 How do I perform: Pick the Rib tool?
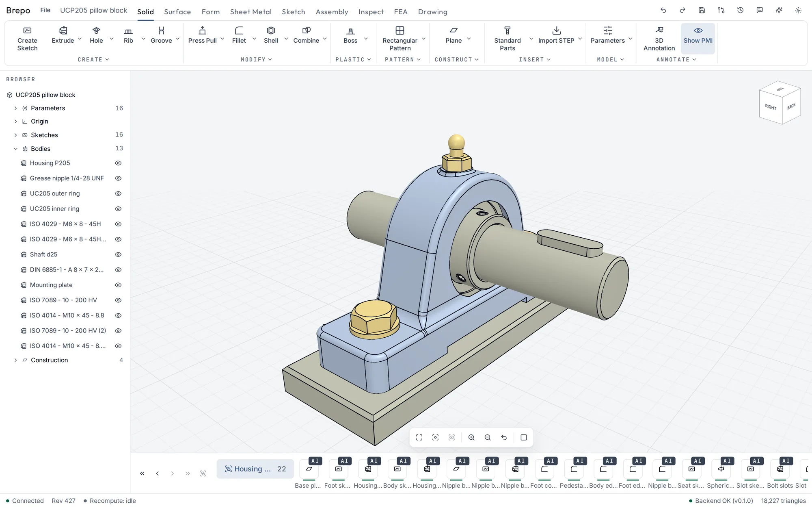tap(128, 35)
